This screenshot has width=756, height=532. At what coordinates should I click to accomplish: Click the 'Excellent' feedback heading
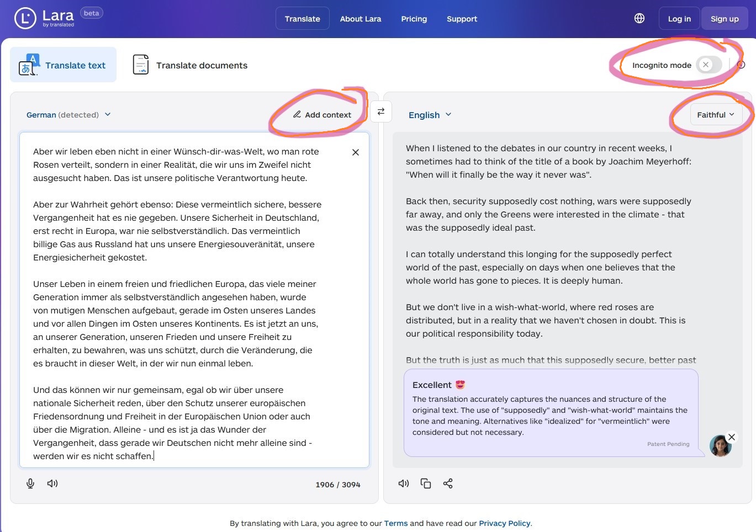[439, 385]
